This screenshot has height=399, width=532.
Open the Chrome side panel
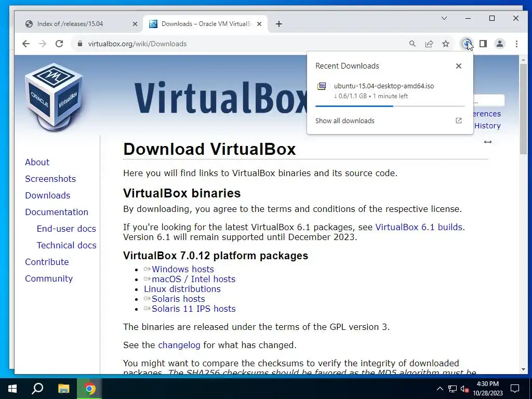click(x=483, y=44)
